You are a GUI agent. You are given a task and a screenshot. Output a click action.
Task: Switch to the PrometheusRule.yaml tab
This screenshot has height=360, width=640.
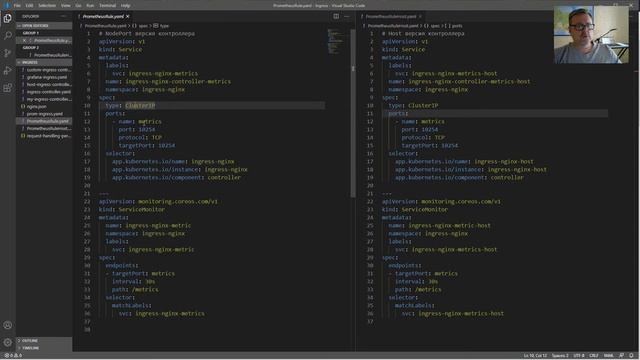103,16
